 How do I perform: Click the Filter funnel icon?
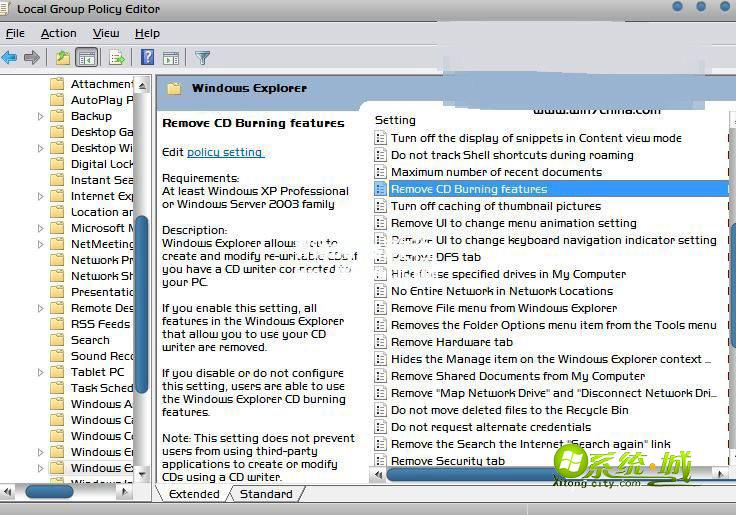point(203,58)
